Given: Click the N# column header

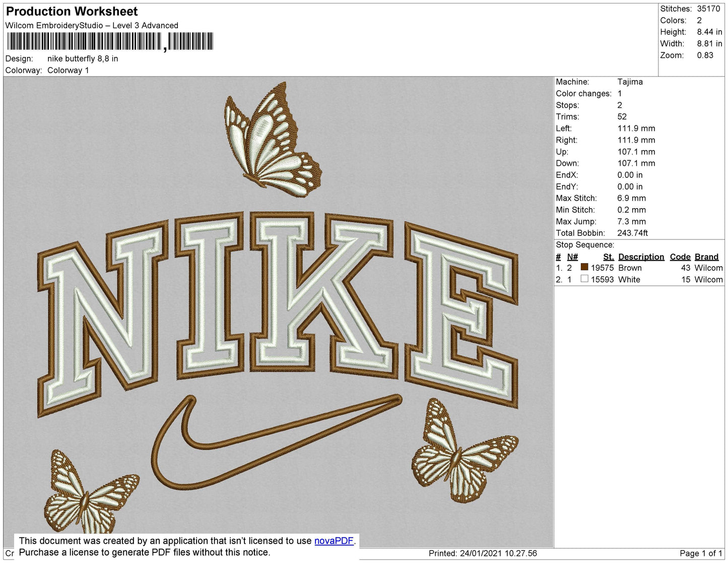Looking at the screenshot, I should [572, 257].
